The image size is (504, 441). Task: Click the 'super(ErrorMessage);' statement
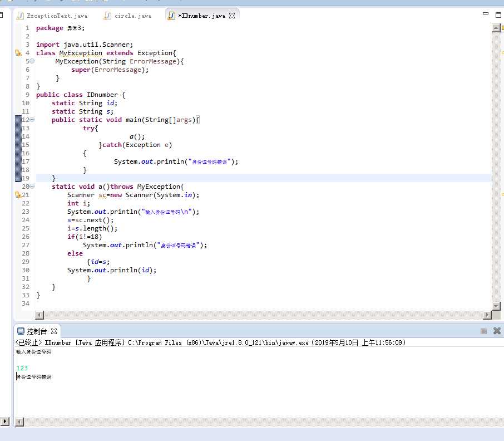110,70
